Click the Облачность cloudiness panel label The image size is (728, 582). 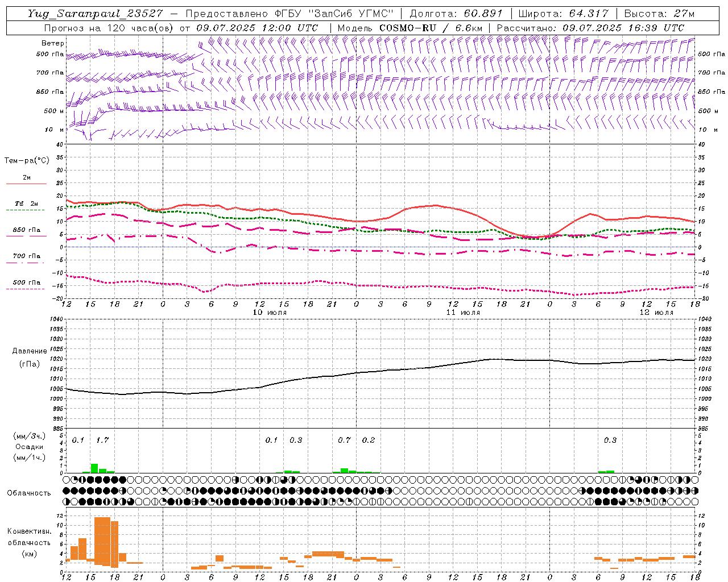point(29,493)
